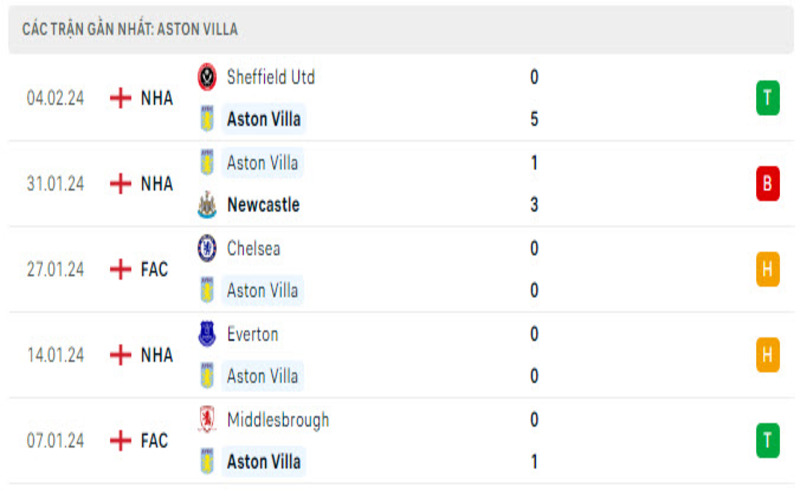Select the Middlesbrough team name
This screenshot has height=500, width=800.
click(x=278, y=419)
